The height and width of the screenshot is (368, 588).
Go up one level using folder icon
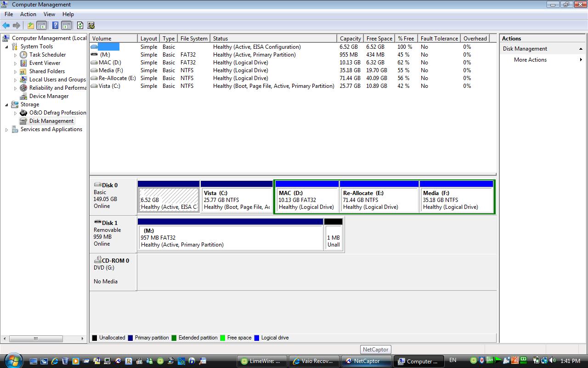click(30, 25)
